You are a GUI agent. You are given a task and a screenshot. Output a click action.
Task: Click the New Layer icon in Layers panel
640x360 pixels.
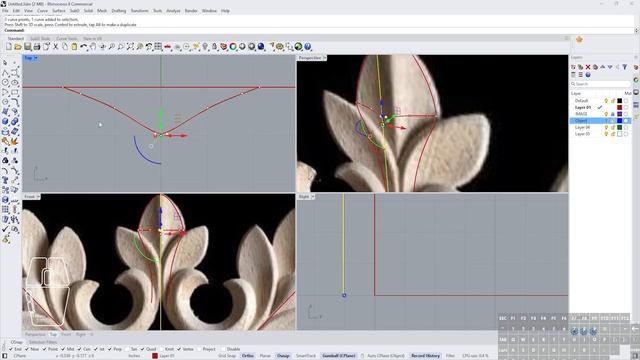point(573,67)
